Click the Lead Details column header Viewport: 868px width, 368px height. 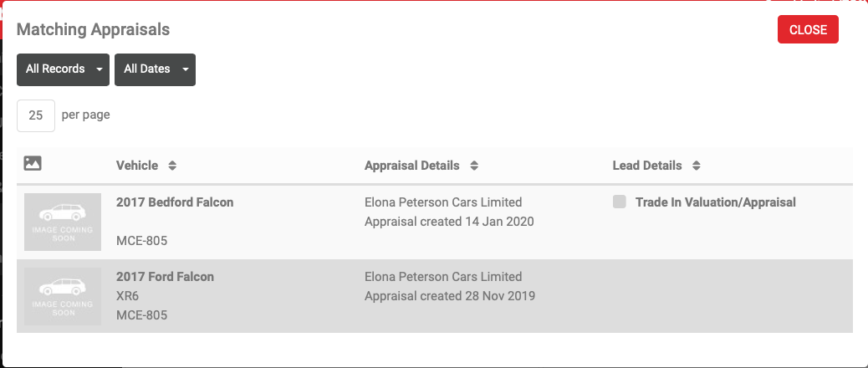[647, 166]
